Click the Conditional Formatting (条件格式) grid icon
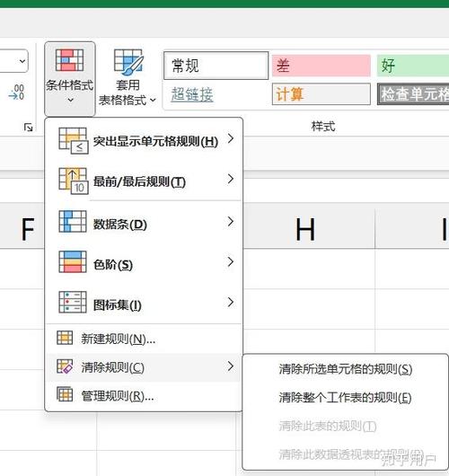Image resolution: width=449 pixels, height=476 pixels. [x=69, y=60]
